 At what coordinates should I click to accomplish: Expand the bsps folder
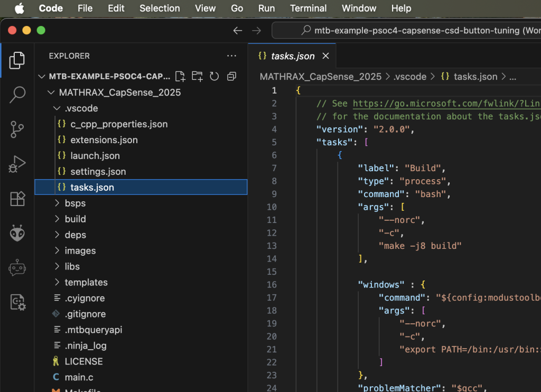click(57, 203)
